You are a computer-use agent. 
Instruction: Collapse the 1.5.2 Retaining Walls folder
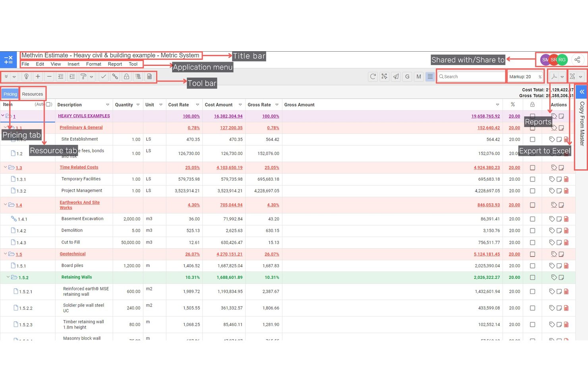[8, 277]
